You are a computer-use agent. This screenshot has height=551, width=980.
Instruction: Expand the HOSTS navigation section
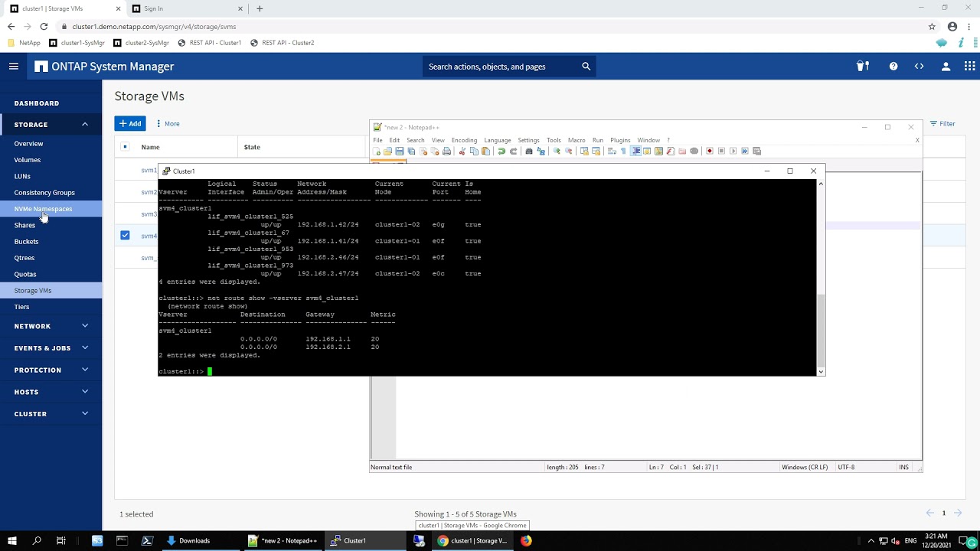tap(85, 392)
